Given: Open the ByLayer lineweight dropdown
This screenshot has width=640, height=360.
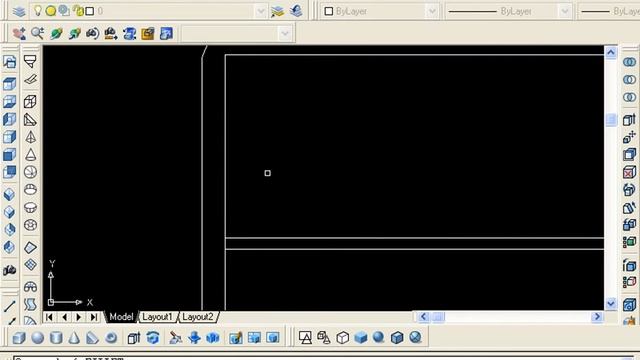Looking at the screenshot, I should (610, 11).
